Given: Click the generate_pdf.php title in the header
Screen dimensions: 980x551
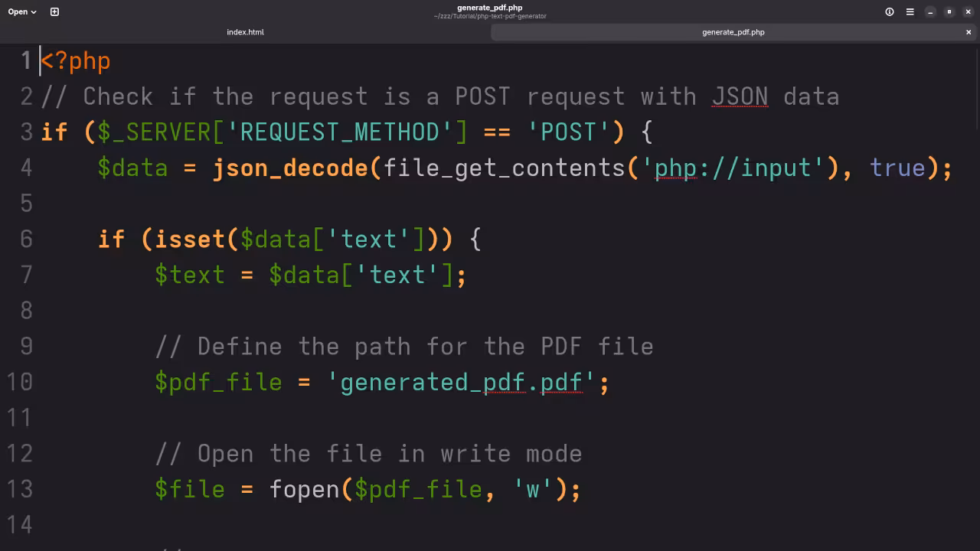Looking at the screenshot, I should tap(490, 8).
